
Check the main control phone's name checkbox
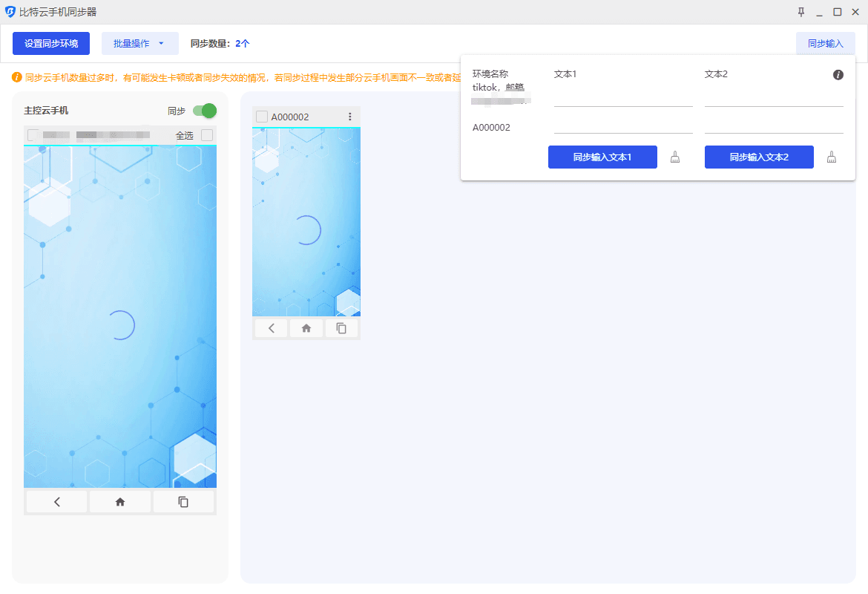(x=33, y=134)
